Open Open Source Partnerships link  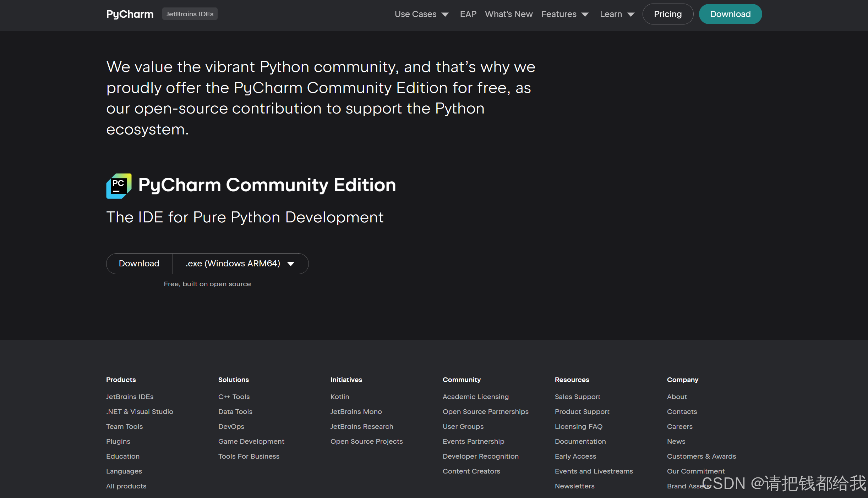pyautogui.click(x=485, y=411)
